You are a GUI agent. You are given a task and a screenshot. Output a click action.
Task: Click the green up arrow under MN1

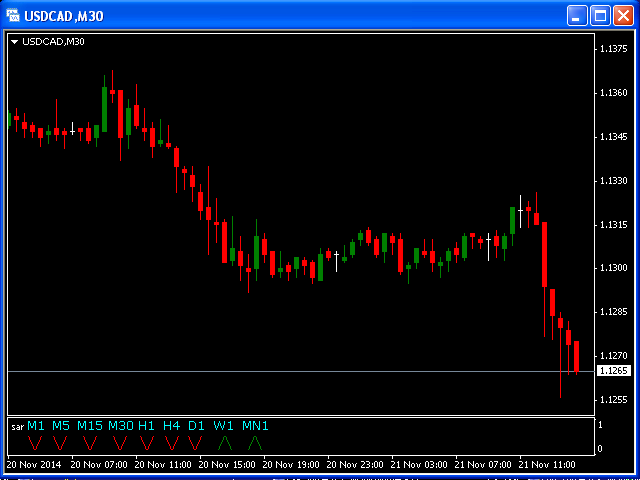point(255,442)
